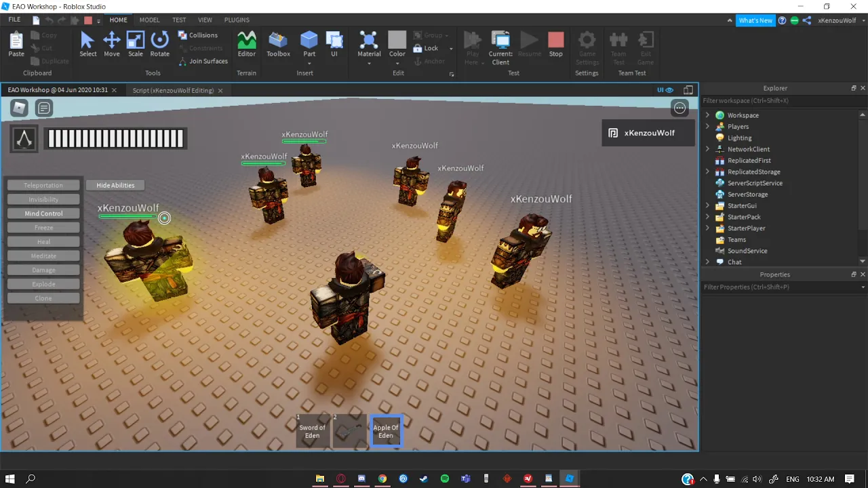Image resolution: width=868 pixels, height=488 pixels.
Task: Open Steam from the taskbar
Action: [424, 479]
